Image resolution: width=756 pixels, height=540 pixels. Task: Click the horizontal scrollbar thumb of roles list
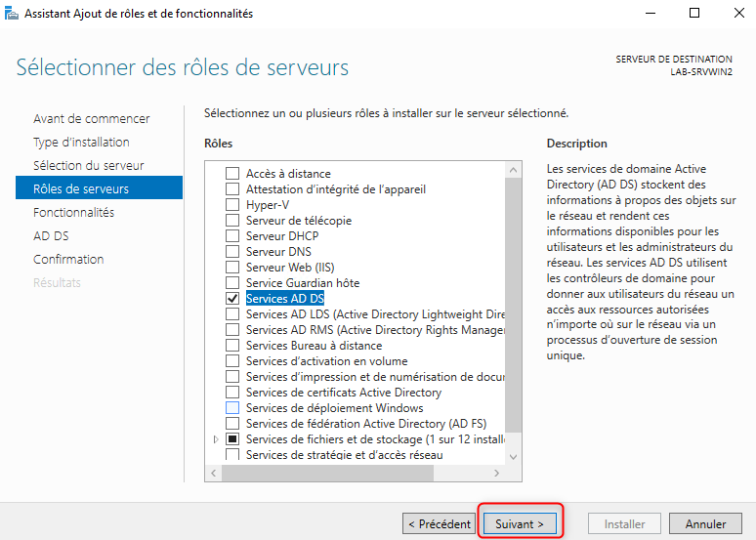pos(328,473)
